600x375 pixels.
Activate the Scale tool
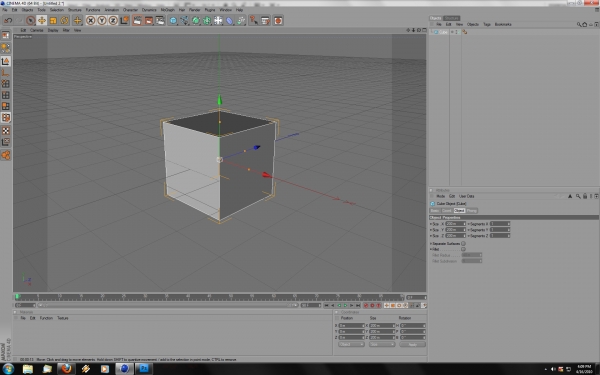pyautogui.click(x=53, y=20)
